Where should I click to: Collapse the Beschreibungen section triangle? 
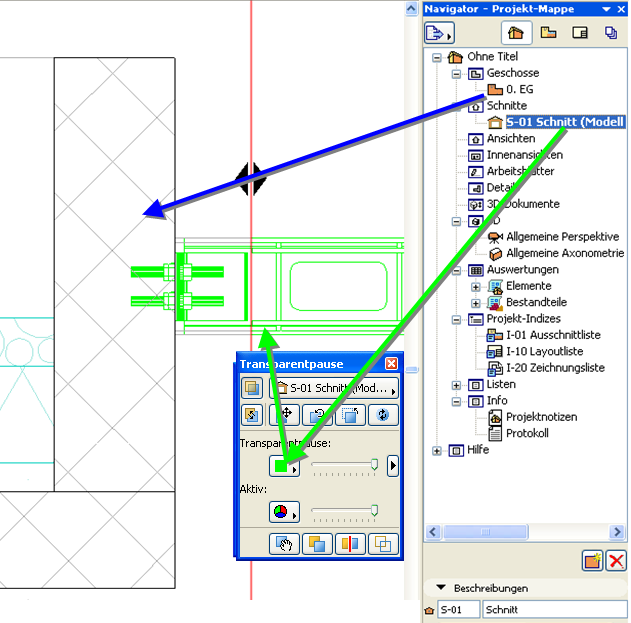(441, 588)
